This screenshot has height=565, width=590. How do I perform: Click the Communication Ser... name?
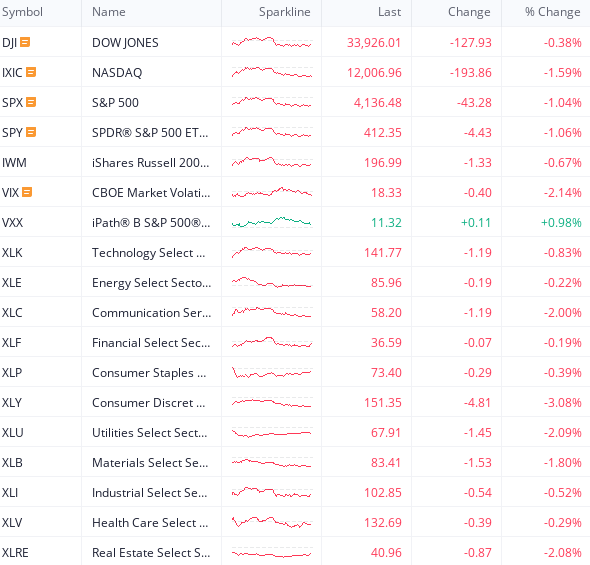pos(152,313)
